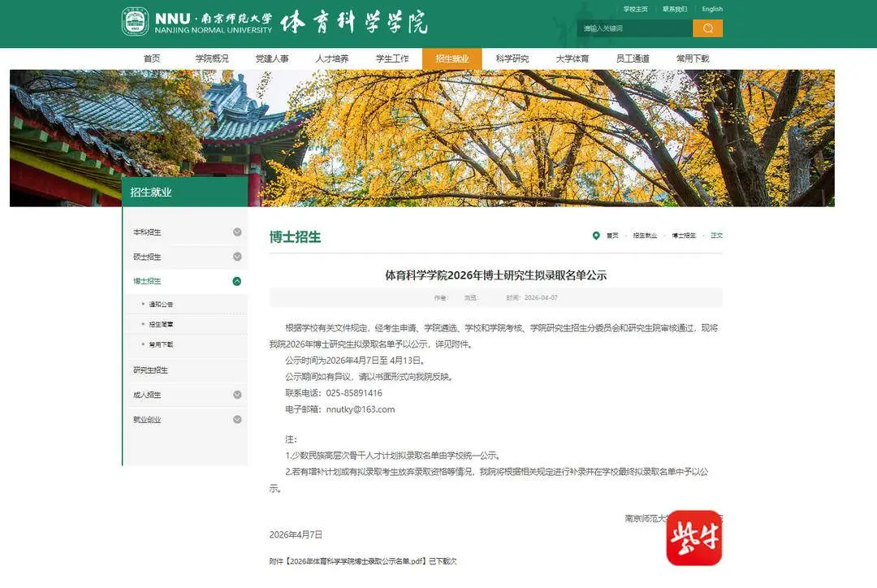Open the 首页 navigation menu item
This screenshot has height=588, width=877.
point(153,58)
